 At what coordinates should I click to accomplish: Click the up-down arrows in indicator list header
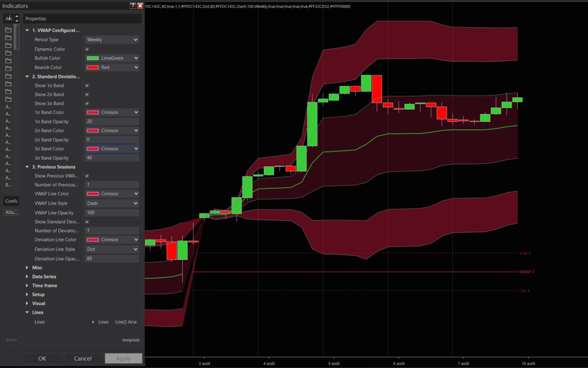[17, 18]
